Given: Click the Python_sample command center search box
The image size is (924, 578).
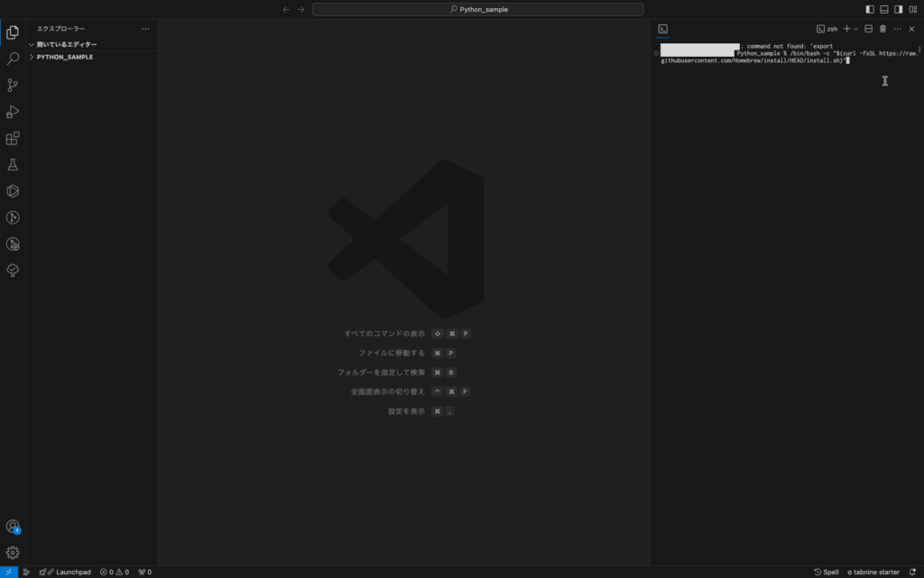Looking at the screenshot, I should (477, 9).
